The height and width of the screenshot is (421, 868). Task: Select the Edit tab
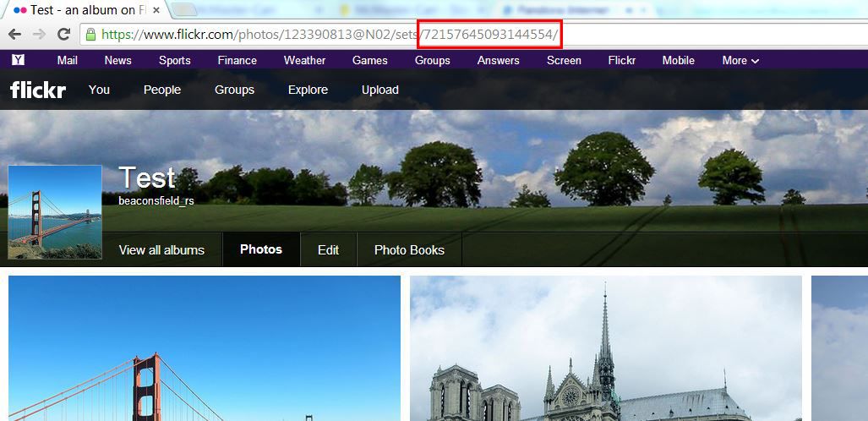[328, 250]
